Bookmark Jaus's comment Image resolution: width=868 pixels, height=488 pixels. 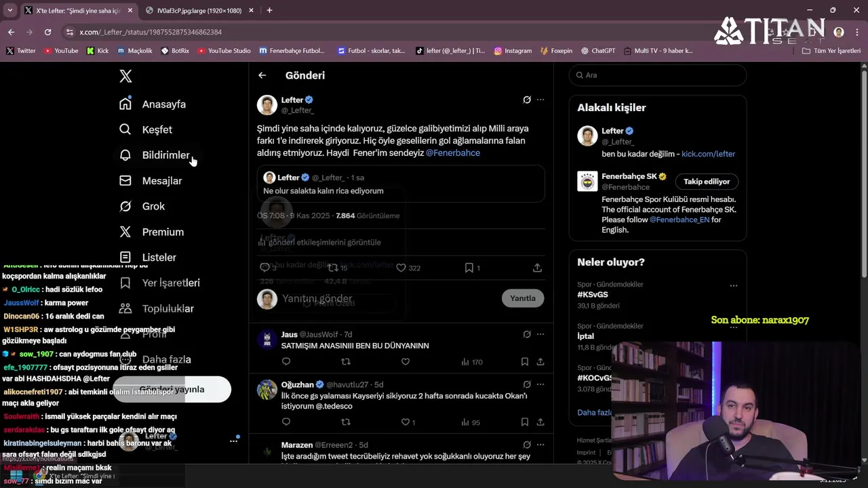525,362
